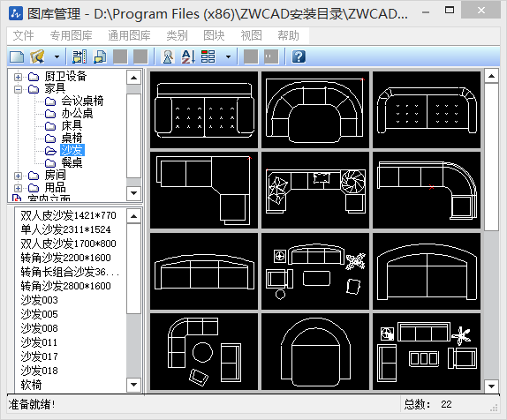Click the search block magnifier icon
Screen dimensions: 507x420
(x=168, y=56)
